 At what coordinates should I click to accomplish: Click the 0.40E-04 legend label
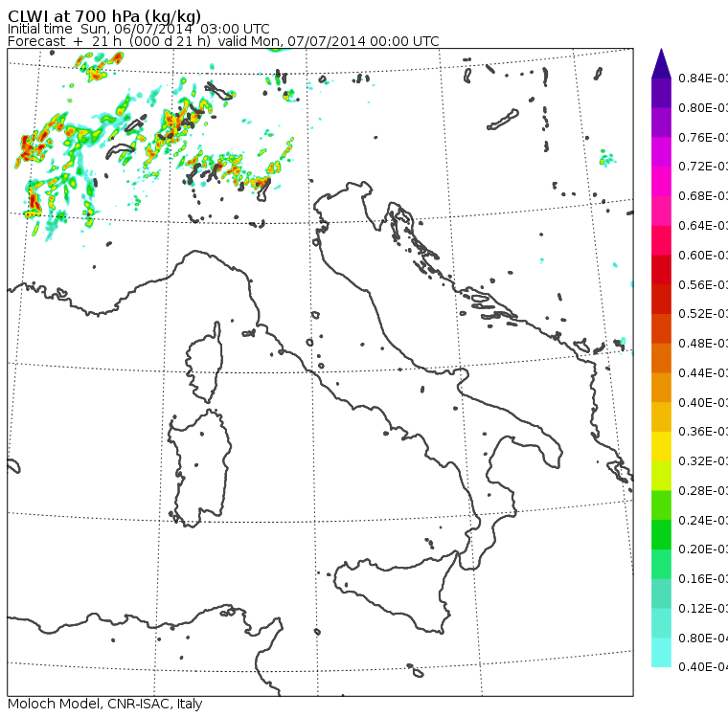703,667
